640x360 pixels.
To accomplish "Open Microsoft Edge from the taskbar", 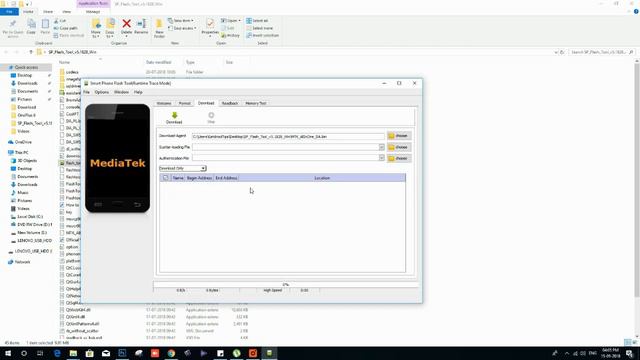I will pyautogui.click(x=57, y=353).
